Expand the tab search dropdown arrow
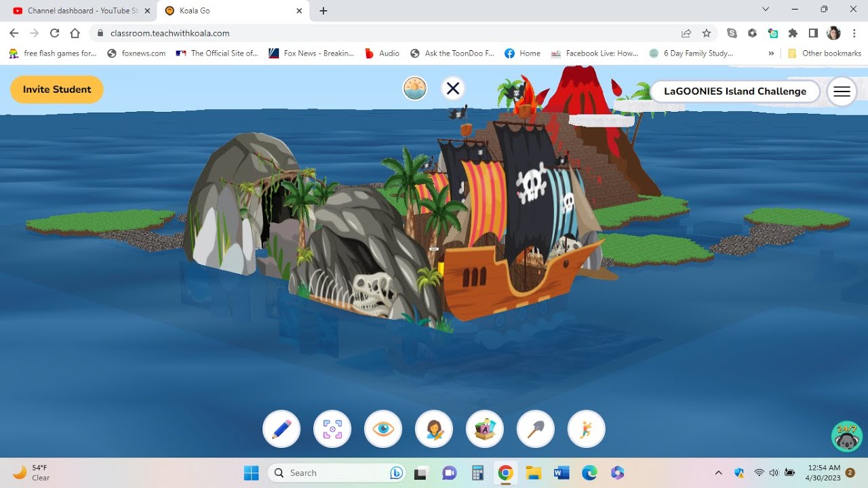 tap(766, 9)
